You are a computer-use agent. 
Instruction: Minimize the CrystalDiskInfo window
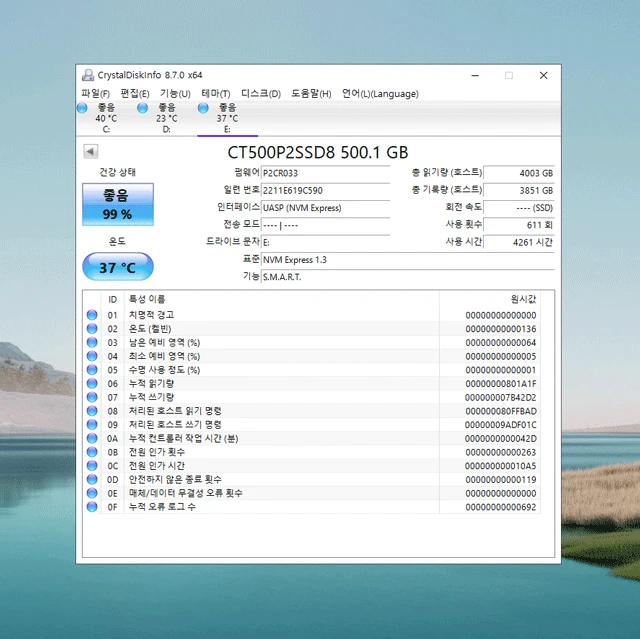(x=475, y=75)
